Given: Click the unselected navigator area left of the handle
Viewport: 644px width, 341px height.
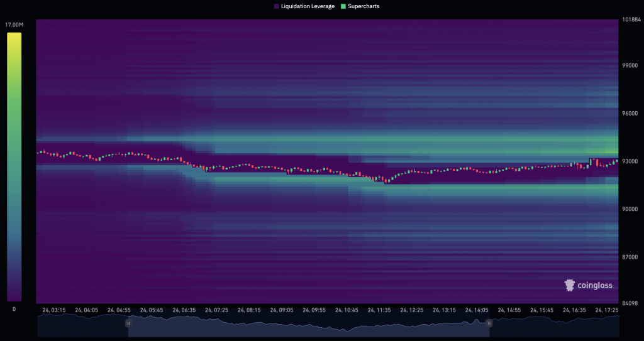Looking at the screenshot, I should (x=82, y=326).
